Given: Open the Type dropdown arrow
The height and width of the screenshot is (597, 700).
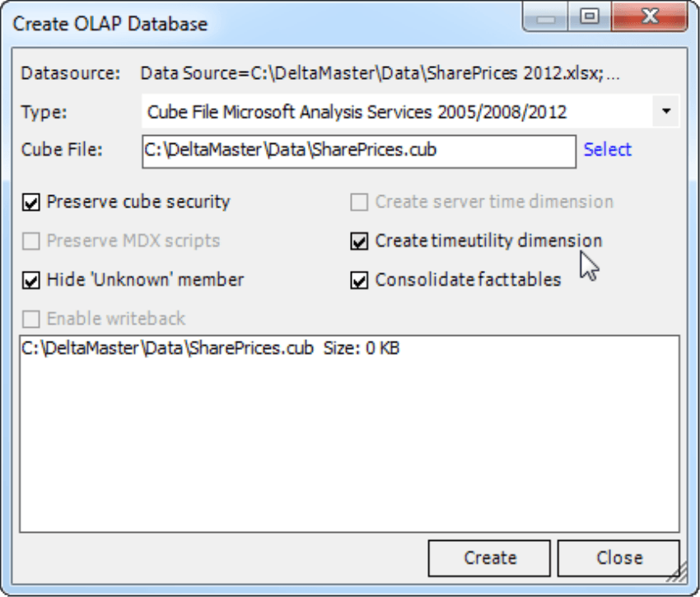Looking at the screenshot, I should [x=666, y=111].
